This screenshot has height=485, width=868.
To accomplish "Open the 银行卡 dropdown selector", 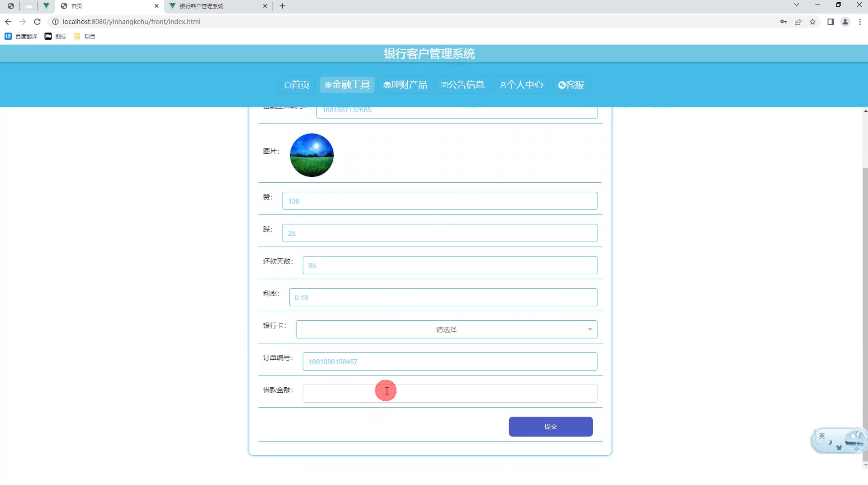I will tap(446, 329).
